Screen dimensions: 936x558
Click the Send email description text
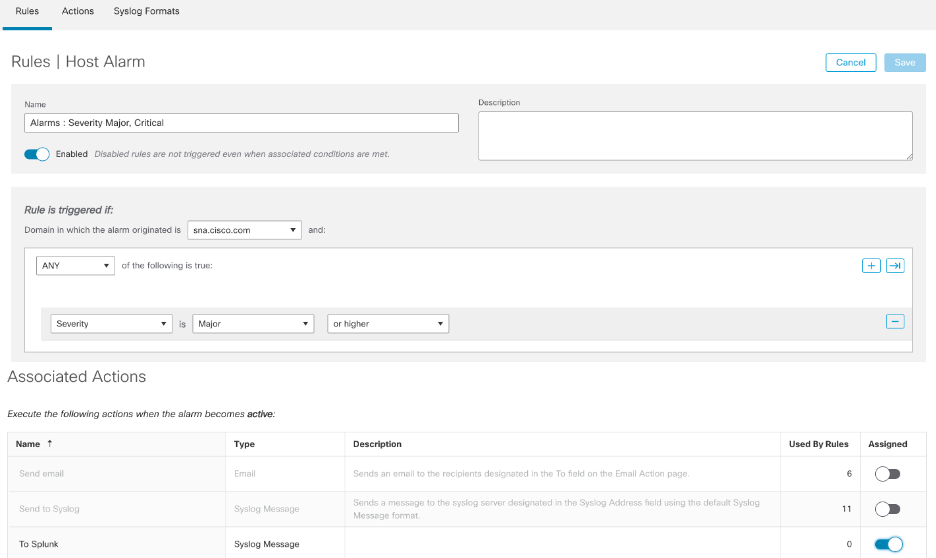(x=521, y=474)
